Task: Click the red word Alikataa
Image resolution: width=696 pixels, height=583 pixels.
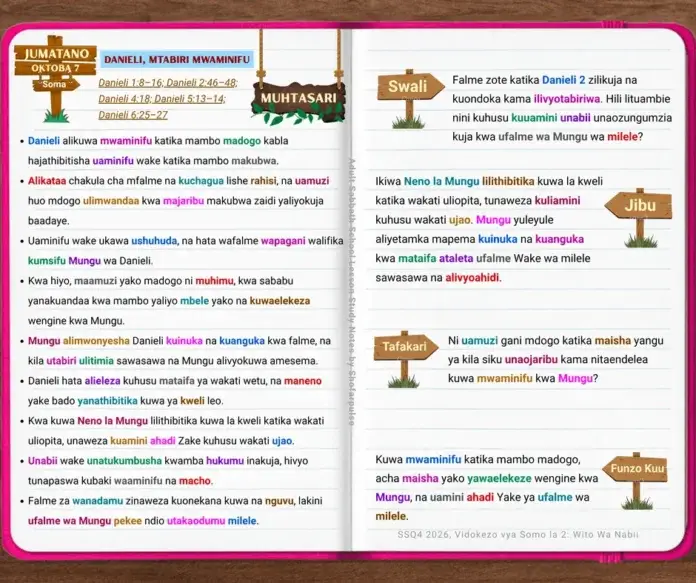Action: click(47, 181)
